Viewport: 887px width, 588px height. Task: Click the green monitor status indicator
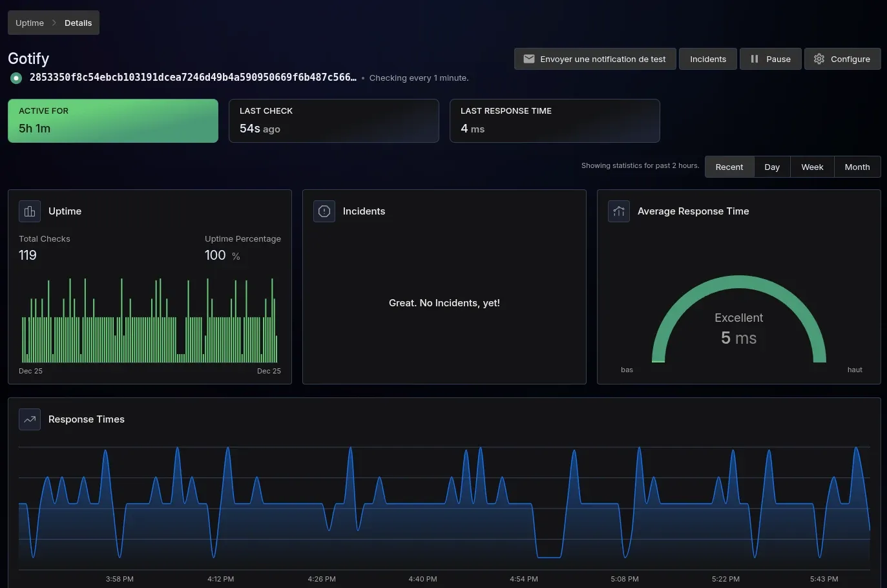coord(16,78)
